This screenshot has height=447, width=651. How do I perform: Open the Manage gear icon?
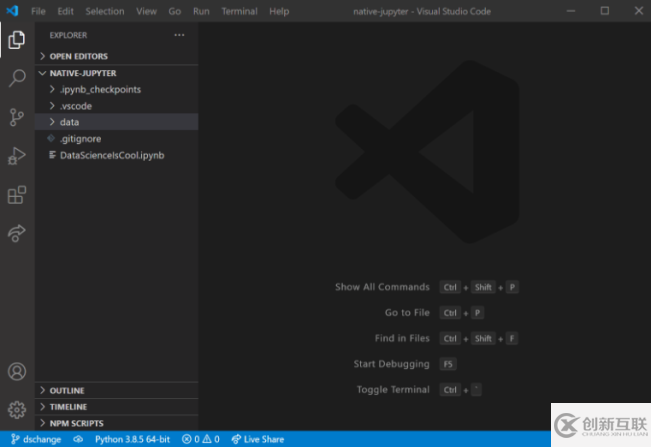coord(17,409)
